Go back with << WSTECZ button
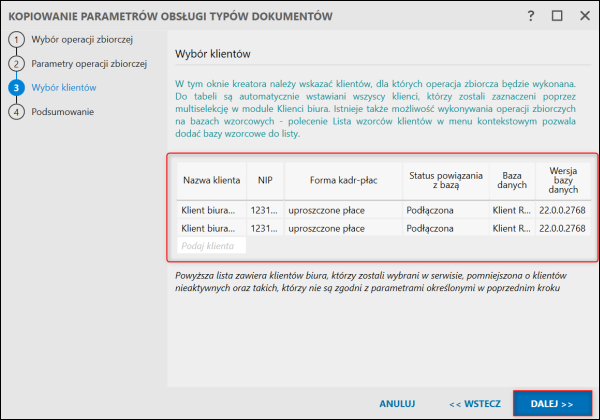Image resolution: width=600 pixels, height=420 pixels. (475, 404)
